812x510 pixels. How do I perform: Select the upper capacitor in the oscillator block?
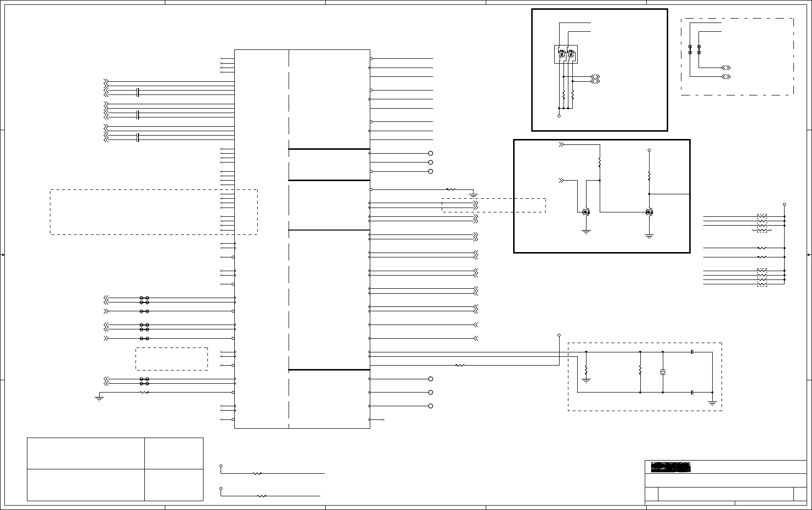tap(692, 352)
